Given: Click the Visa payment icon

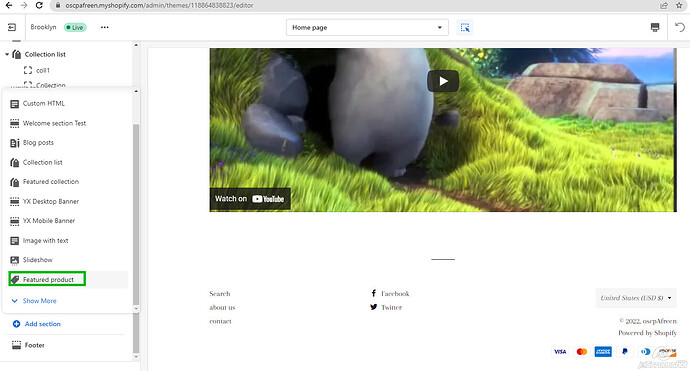Looking at the screenshot, I should coord(560,352).
